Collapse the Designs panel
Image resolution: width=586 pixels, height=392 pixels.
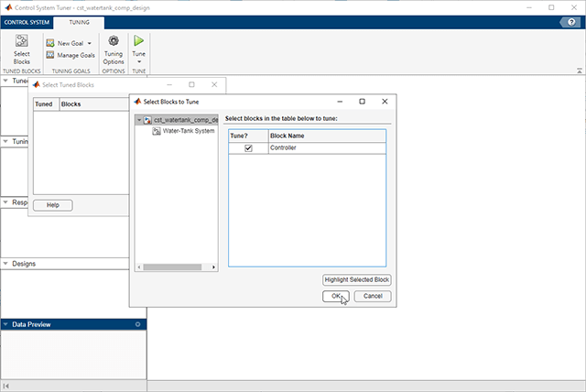coord(5,264)
